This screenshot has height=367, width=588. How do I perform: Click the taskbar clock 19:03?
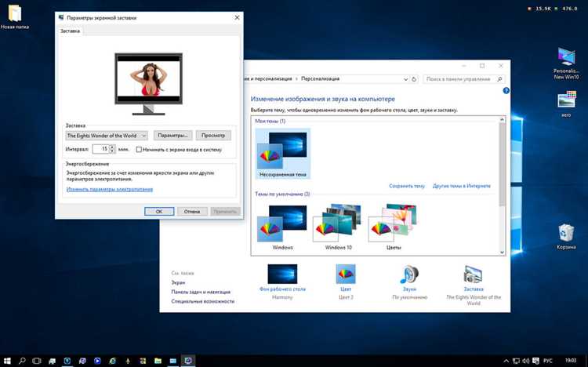571,361
